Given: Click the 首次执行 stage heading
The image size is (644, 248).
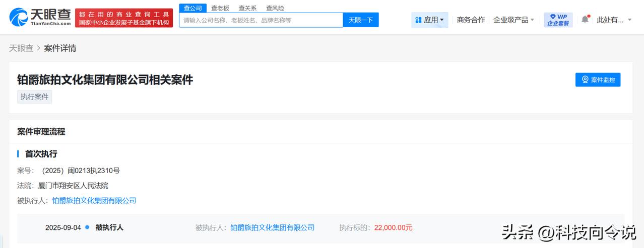Looking at the screenshot, I should pos(41,154).
